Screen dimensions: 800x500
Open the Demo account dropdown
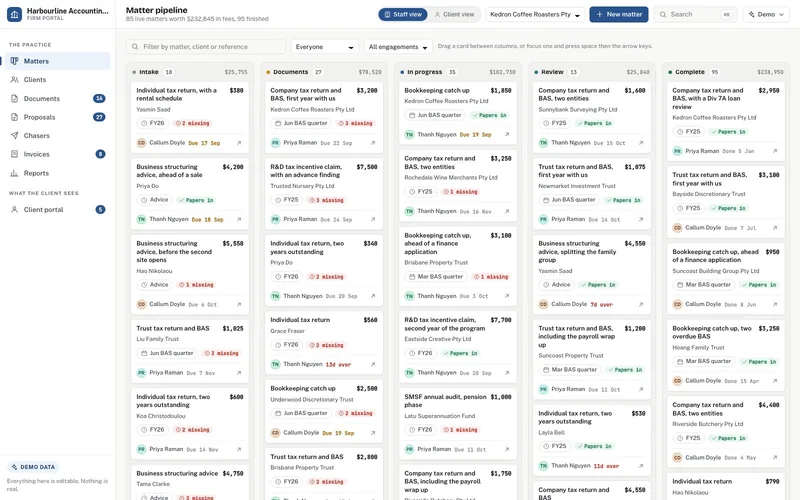[766, 14]
